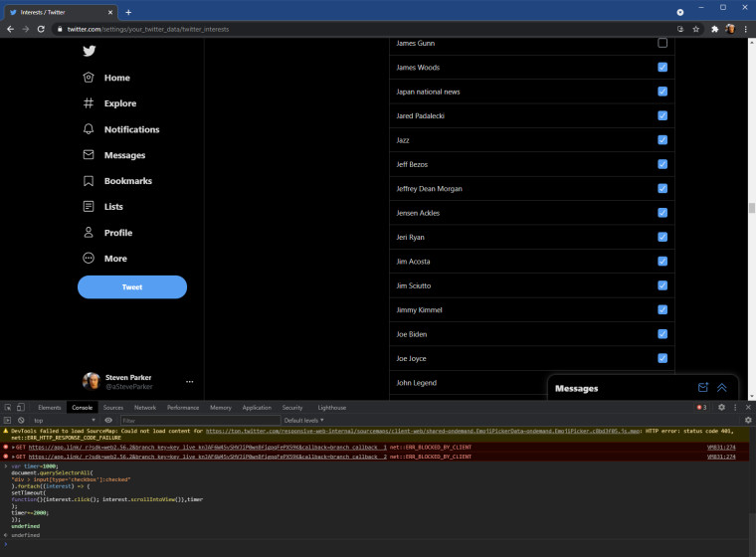This screenshot has width=756, height=557.
Task: Open DevTools settings gear
Action: pyautogui.click(x=721, y=408)
